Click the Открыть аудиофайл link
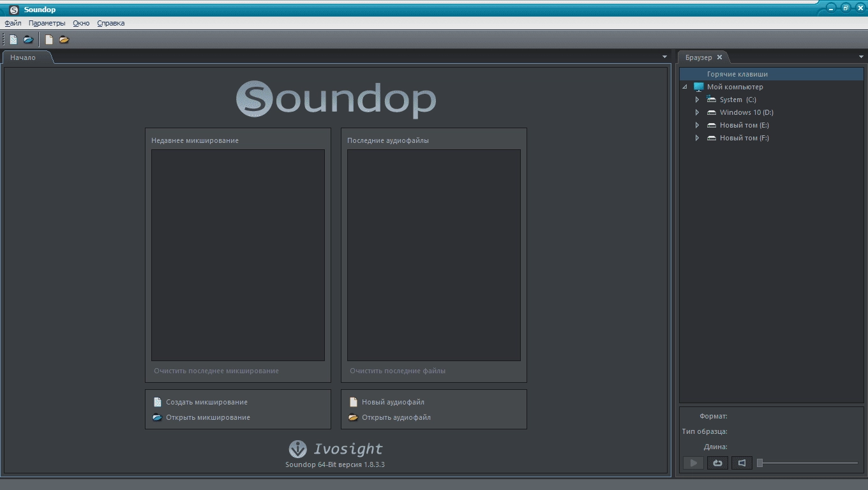 (396, 417)
